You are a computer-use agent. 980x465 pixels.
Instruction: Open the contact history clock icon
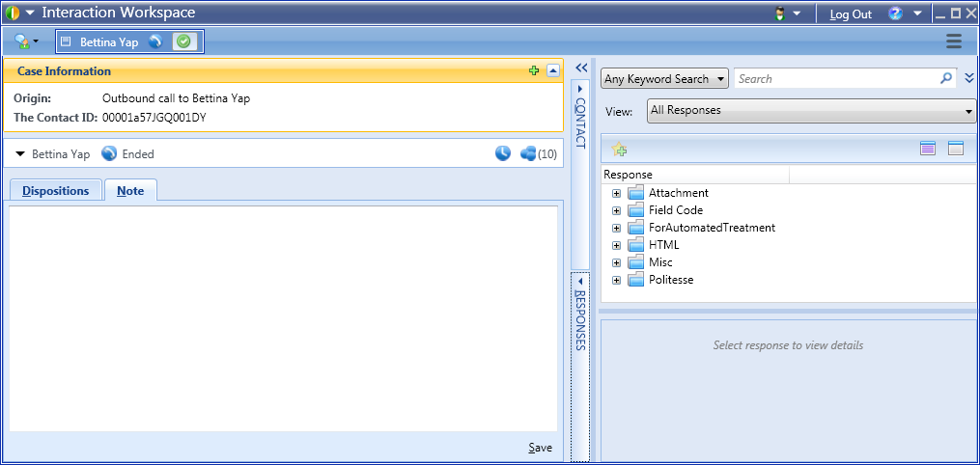click(x=503, y=153)
